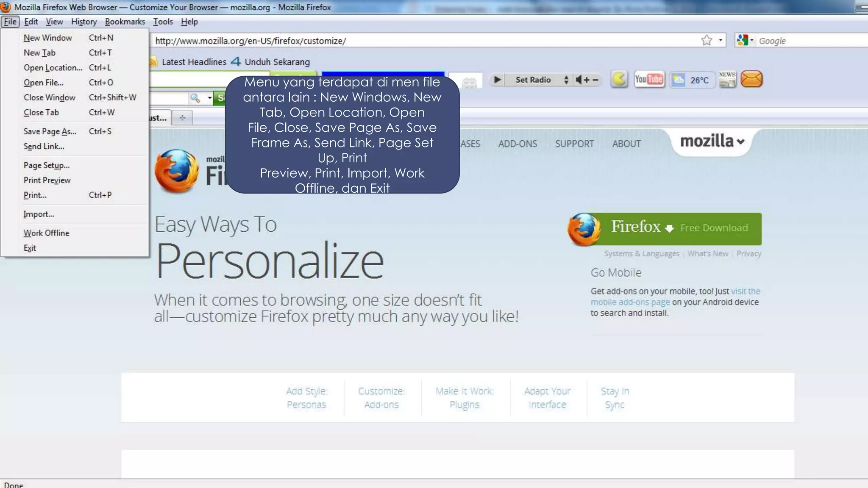Open the Bookmarks menu
The height and width of the screenshot is (488, 868).
[125, 22]
